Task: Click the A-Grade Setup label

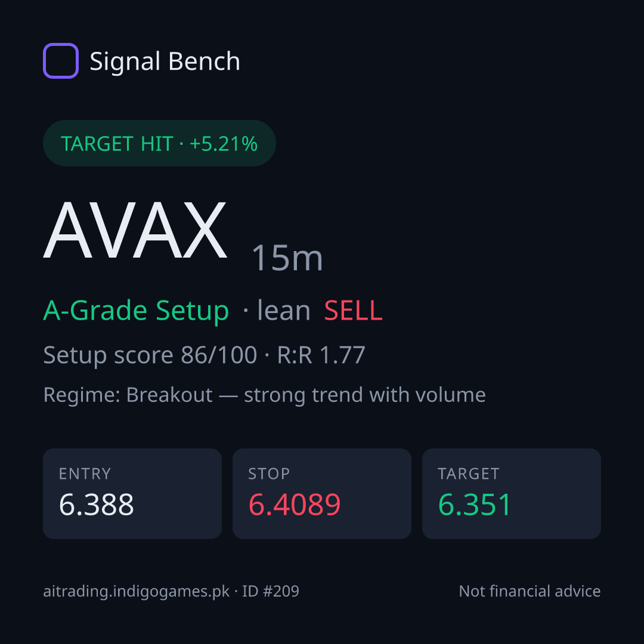Action: tap(136, 311)
